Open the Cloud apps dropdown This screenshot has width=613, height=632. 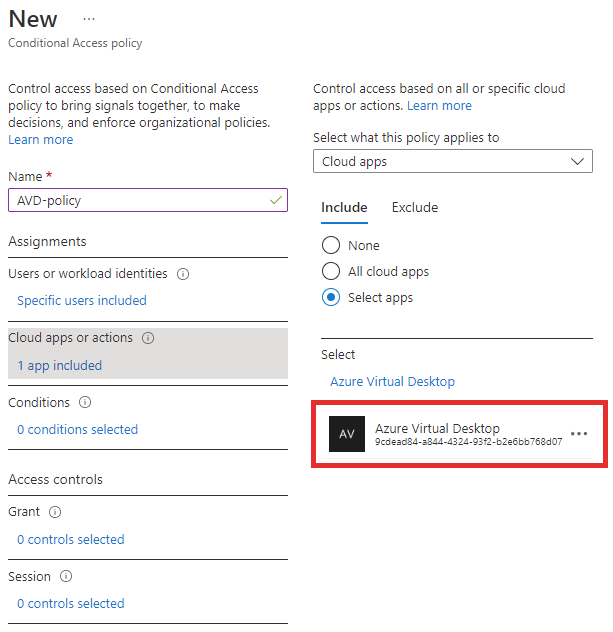coord(453,161)
